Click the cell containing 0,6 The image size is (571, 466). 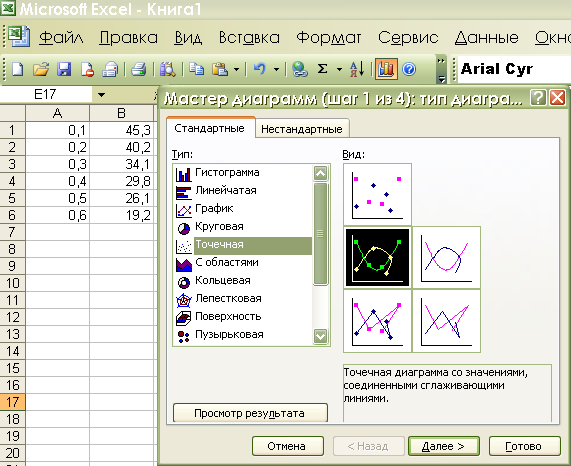tap(58, 215)
